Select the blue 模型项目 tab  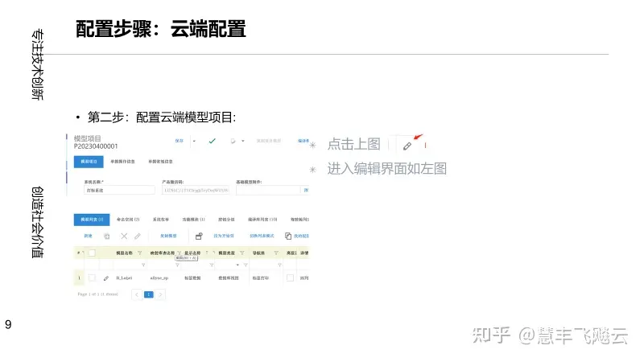point(89,162)
